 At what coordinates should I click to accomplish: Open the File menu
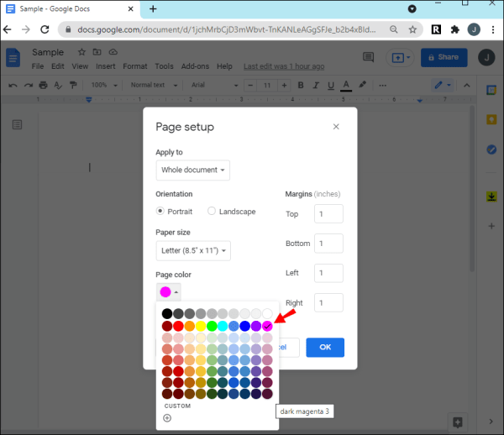tap(38, 66)
